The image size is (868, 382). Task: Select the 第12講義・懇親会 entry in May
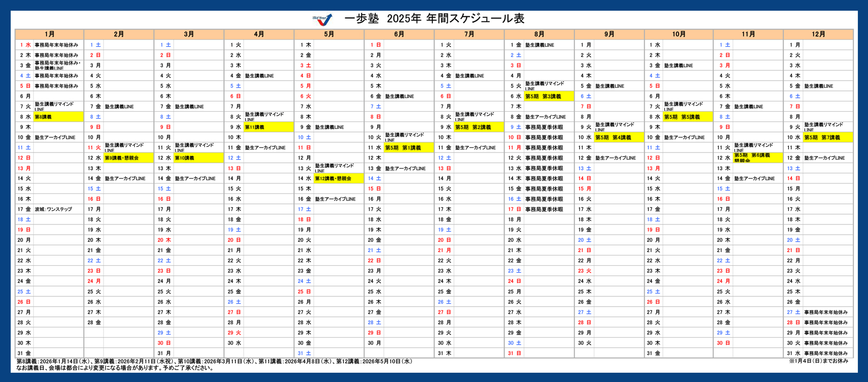[338, 179]
